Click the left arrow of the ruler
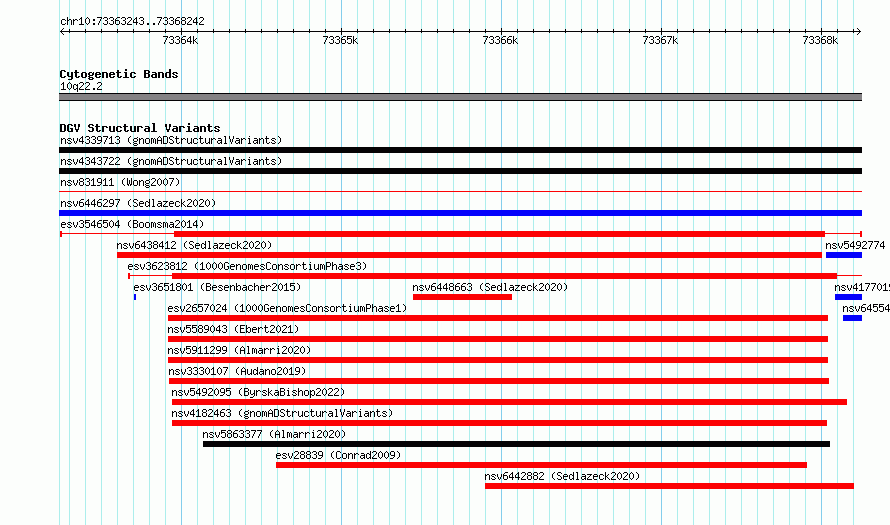The height and width of the screenshot is (525, 890). click(62, 32)
